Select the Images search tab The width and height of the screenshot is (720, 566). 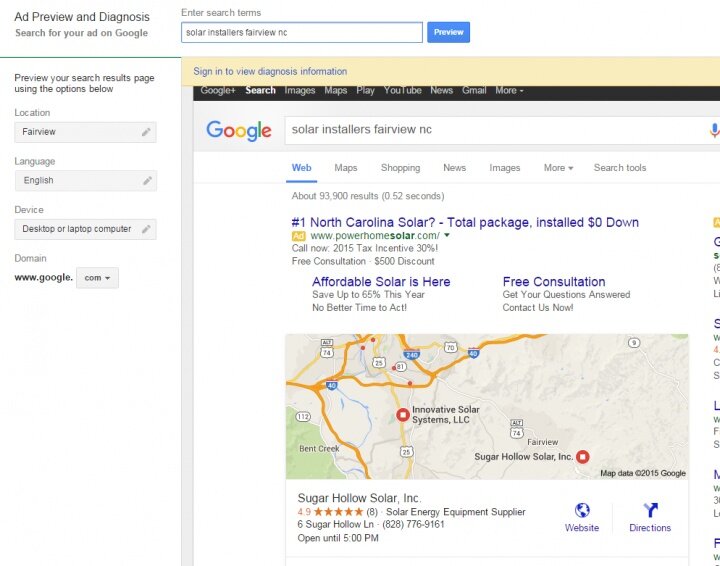(x=505, y=168)
